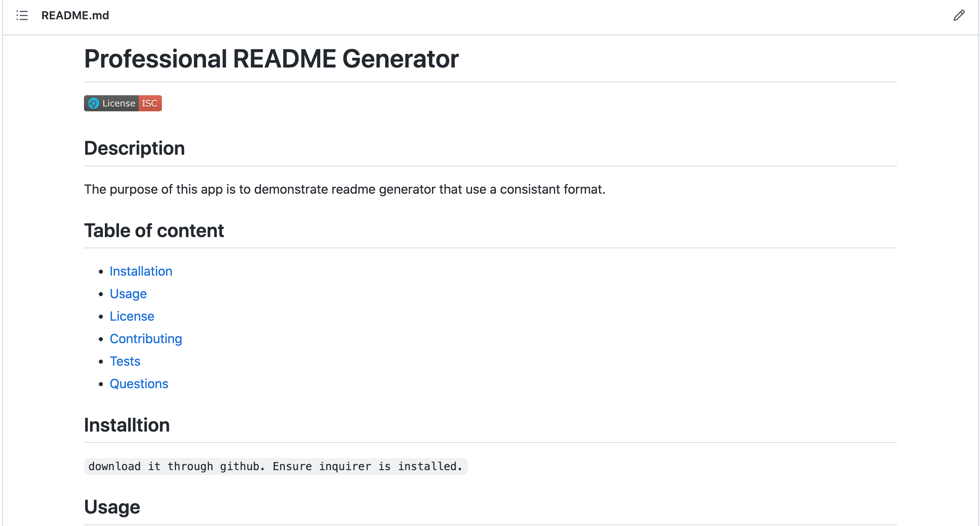Image resolution: width=980 pixels, height=526 pixels.
Task: Click the pencil edit icon
Action: 959,15
